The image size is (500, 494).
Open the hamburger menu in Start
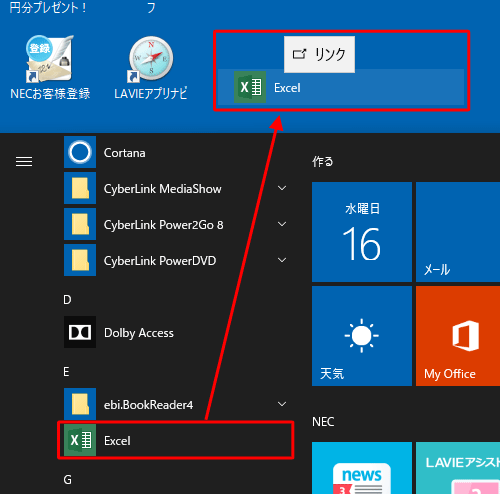pyautogui.click(x=24, y=162)
